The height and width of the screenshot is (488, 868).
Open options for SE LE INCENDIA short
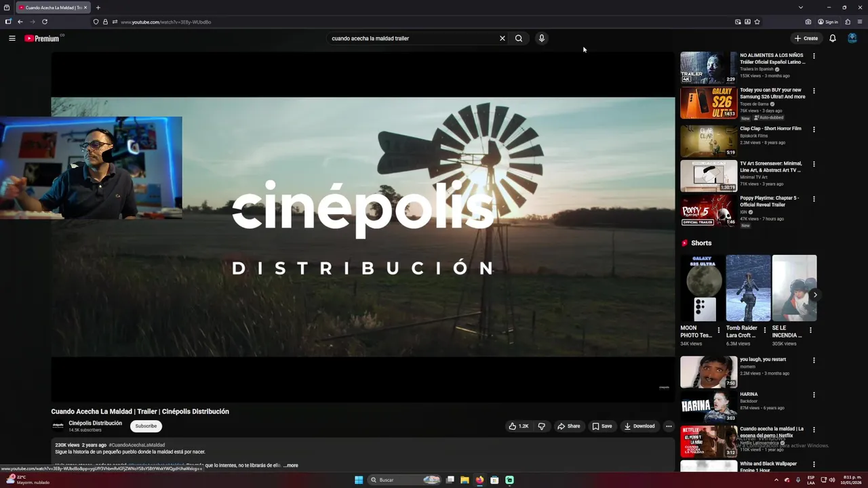click(810, 331)
